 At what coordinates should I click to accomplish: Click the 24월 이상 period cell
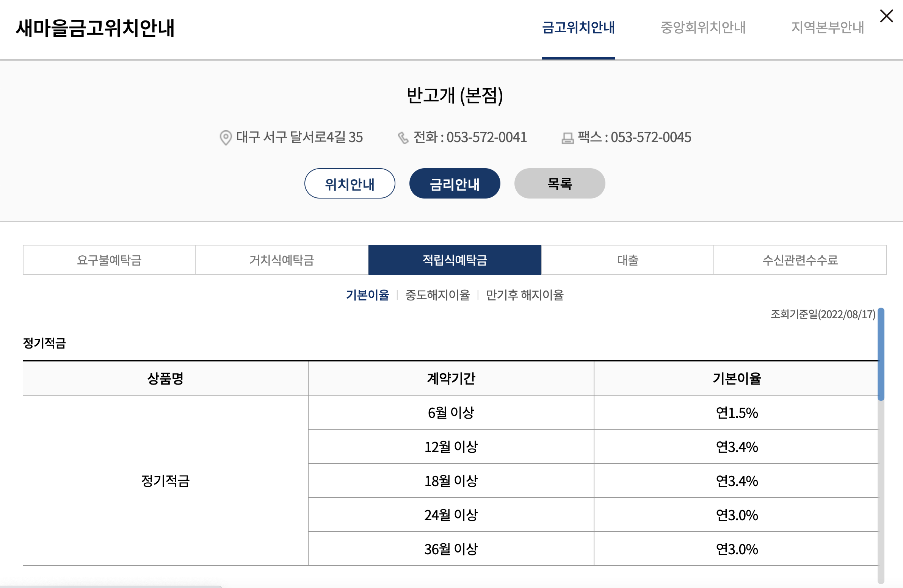pyautogui.click(x=451, y=515)
